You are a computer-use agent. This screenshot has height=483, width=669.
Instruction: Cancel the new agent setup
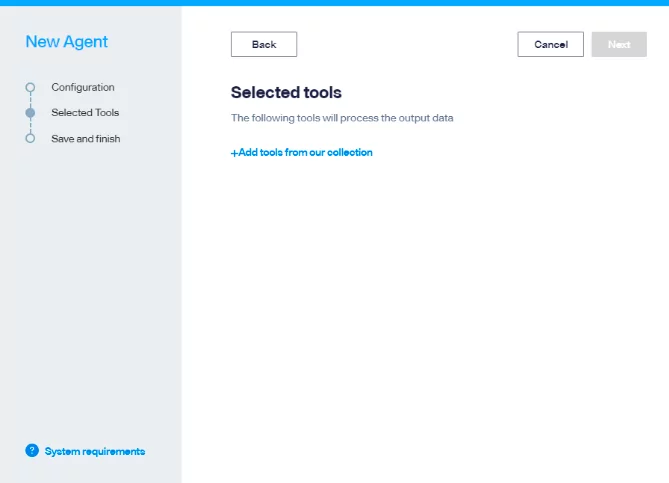coord(550,44)
